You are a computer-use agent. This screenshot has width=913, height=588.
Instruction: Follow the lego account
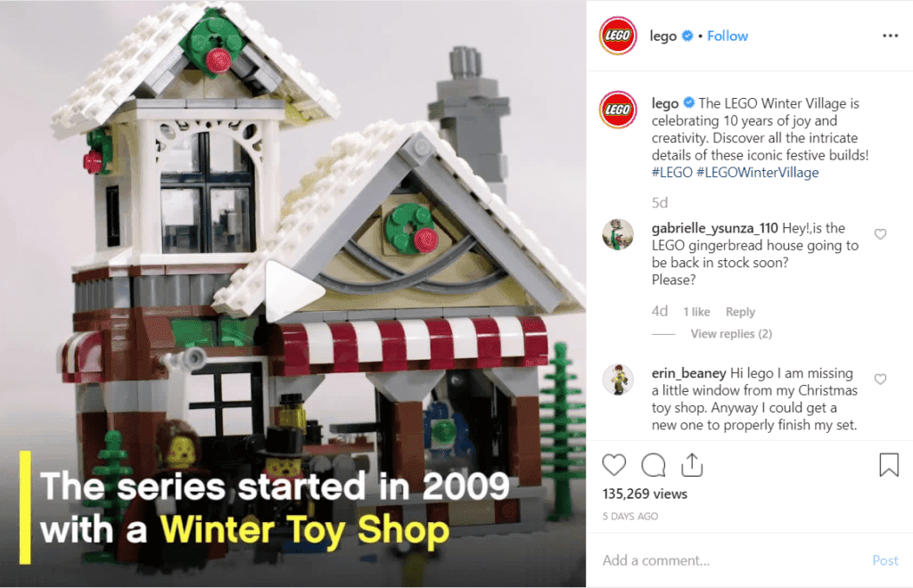pyautogui.click(x=728, y=36)
